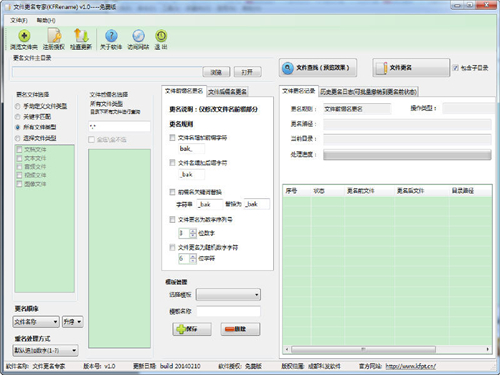Click the green plus Browse Folder toolbar icon
This screenshot has width=500, height=375.
24,36
